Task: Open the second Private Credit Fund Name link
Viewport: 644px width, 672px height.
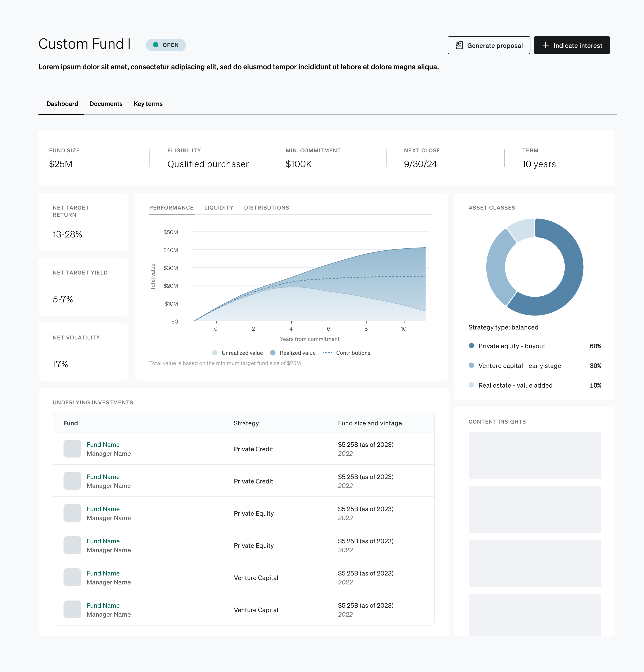Action: pyautogui.click(x=103, y=477)
